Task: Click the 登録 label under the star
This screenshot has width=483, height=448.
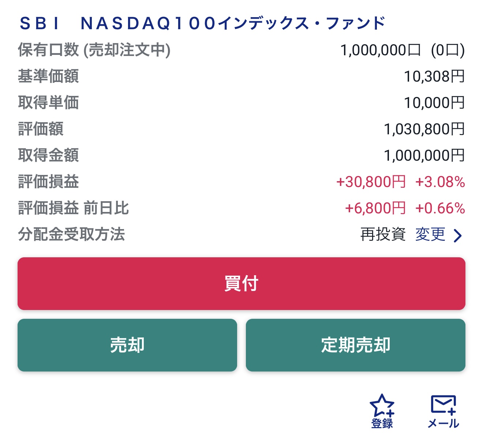Action: pyautogui.click(x=382, y=423)
